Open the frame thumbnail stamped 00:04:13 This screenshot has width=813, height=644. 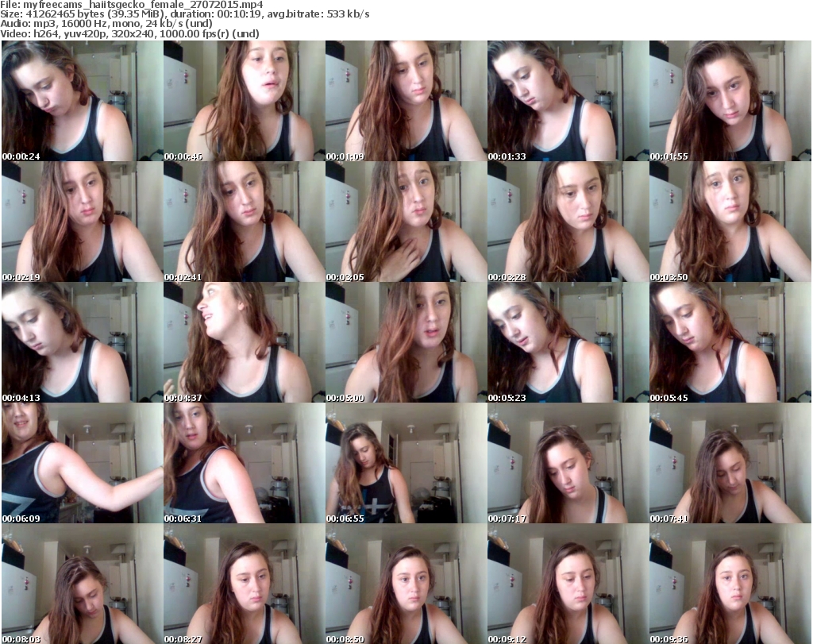pyautogui.click(x=83, y=343)
